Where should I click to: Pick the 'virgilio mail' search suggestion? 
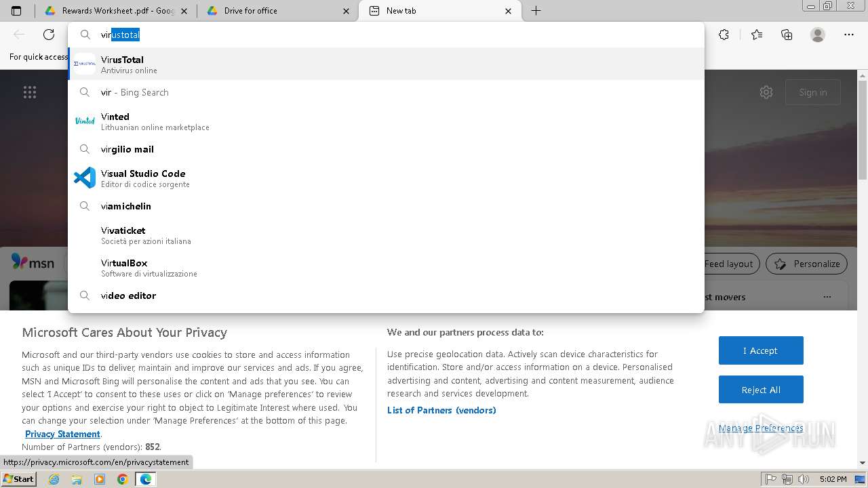pos(386,149)
